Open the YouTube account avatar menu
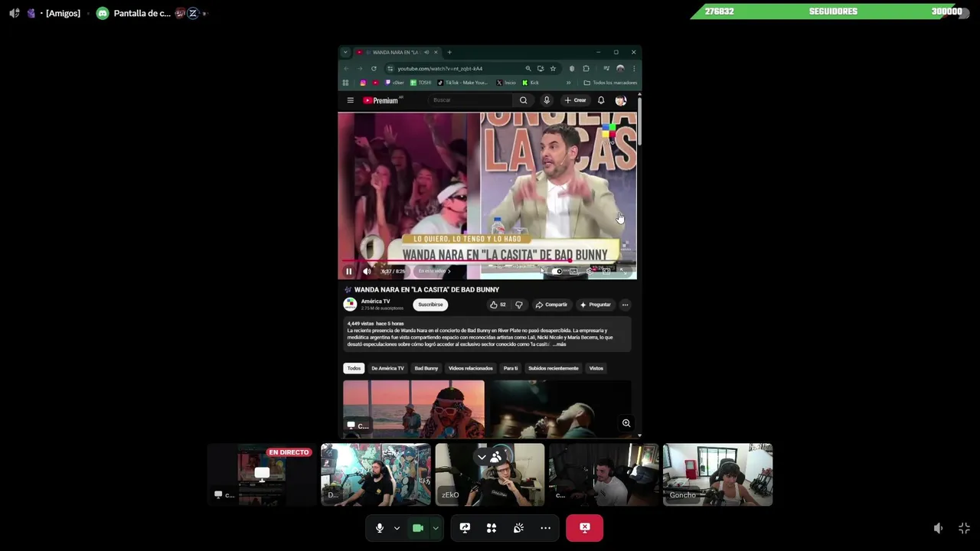980x551 pixels. [x=621, y=100]
